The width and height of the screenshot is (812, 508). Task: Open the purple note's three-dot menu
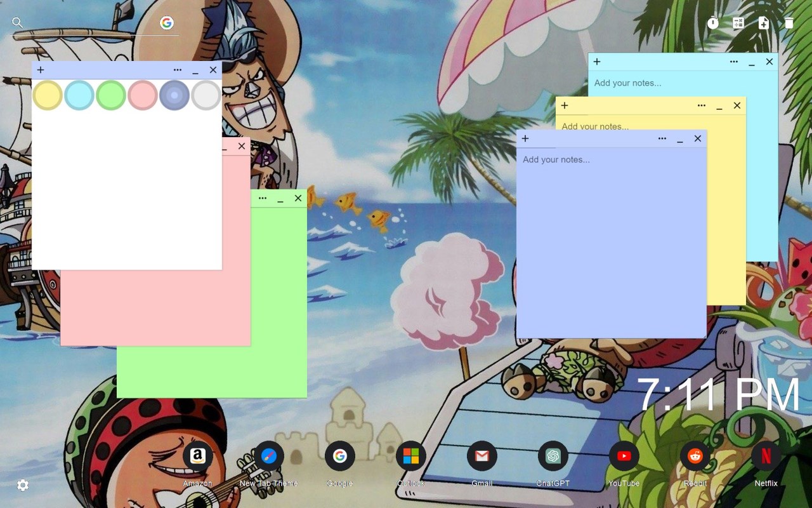662,138
